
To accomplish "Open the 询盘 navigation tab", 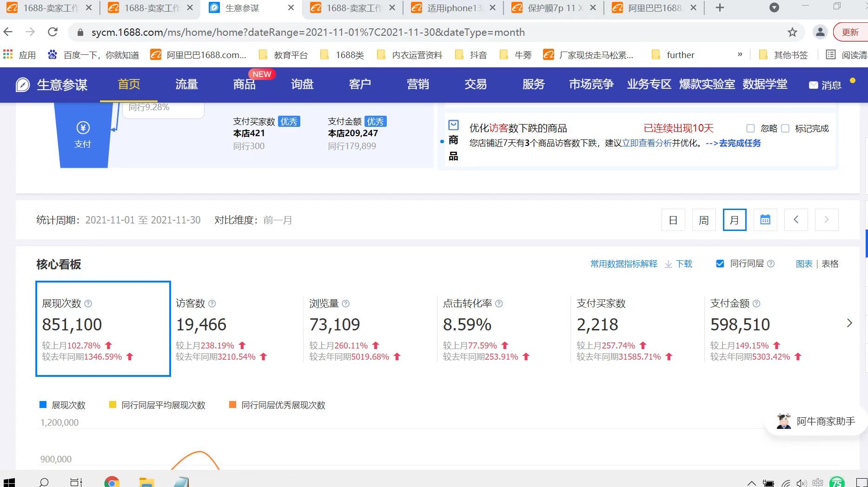I will pos(302,84).
